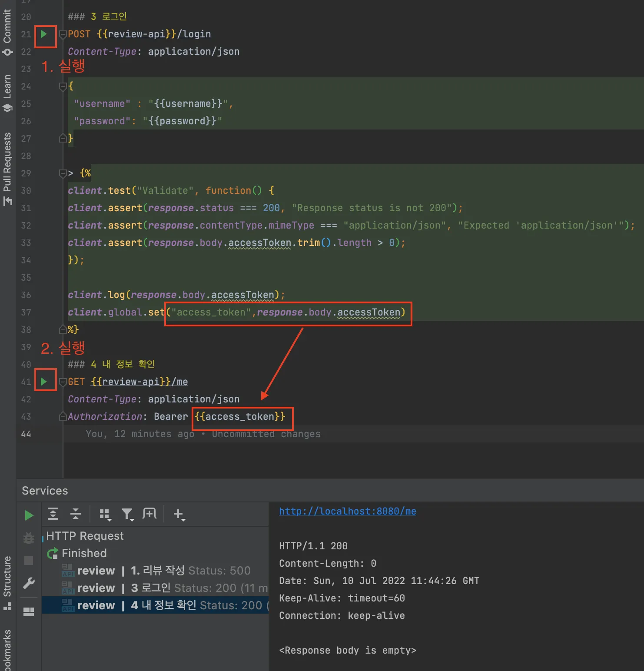The height and width of the screenshot is (671, 644).
Task: Open the localhost:8080/me link
Action: [x=347, y=511]
